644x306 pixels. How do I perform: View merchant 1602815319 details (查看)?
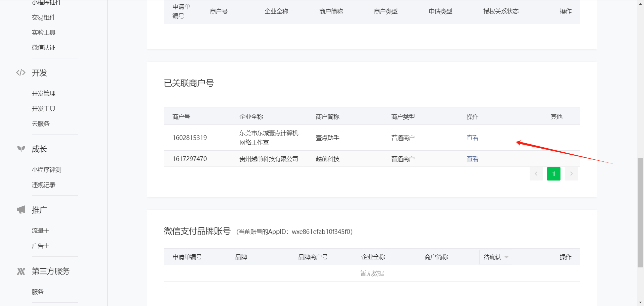click(x=472, y=138)
